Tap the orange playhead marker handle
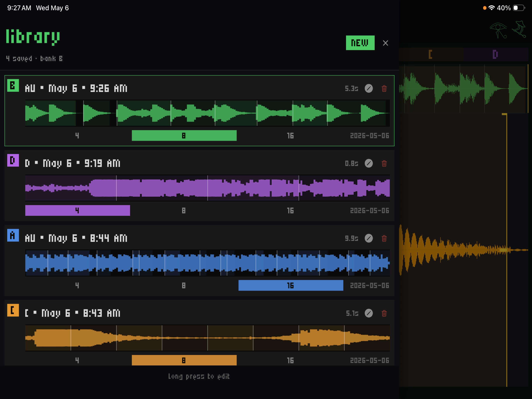Image resolution: width=532 pixels, height=399 pixels. [x=504, y=114]
